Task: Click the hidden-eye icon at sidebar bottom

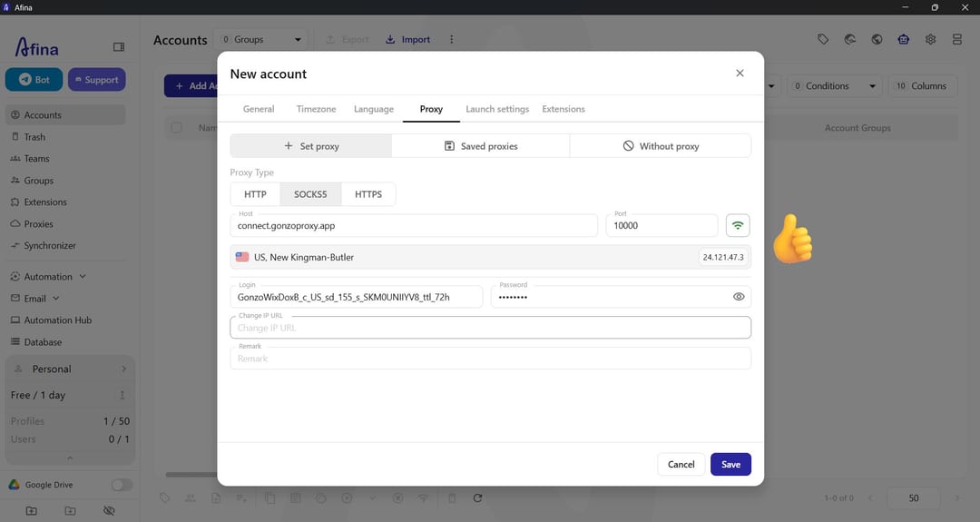Action: (108, 511)
